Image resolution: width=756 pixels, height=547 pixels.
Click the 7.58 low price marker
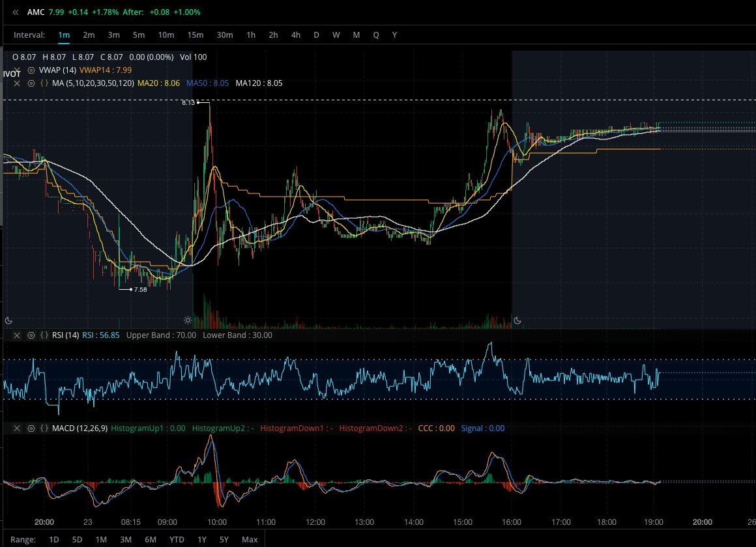[x=140, y=290]
